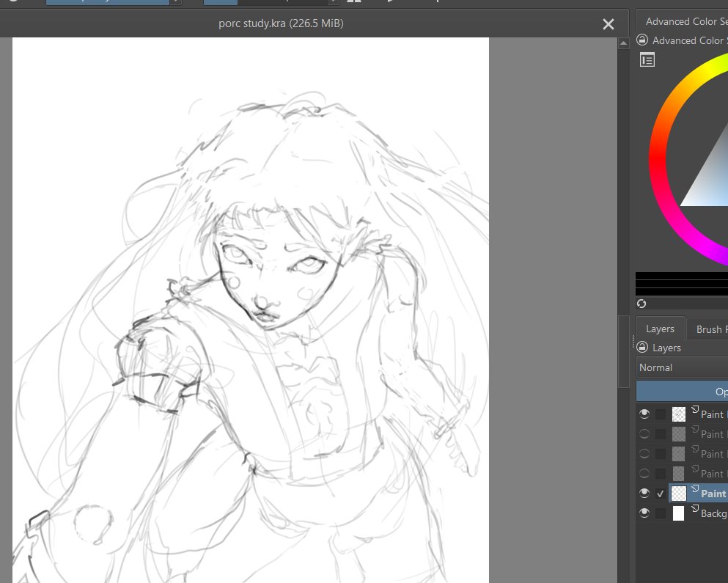Click the refresh icon under the color history
Screen dimensions: 728x583
(641, 304)
